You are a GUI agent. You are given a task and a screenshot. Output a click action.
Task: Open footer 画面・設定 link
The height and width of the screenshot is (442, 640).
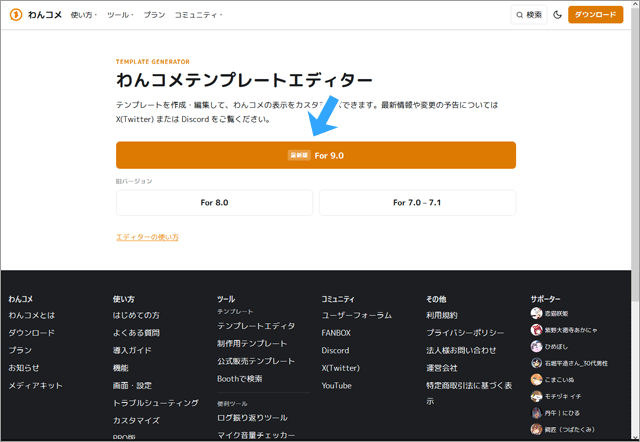[132, 386]
